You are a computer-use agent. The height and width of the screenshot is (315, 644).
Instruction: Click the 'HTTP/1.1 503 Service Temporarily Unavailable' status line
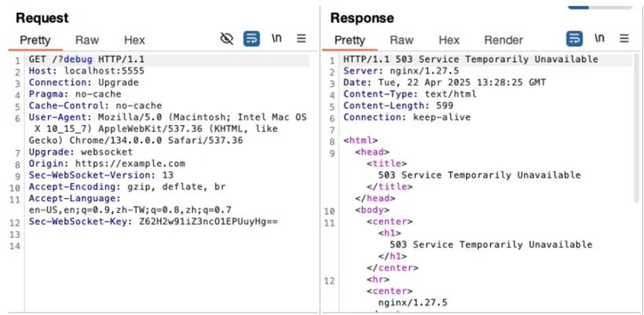click(470, 60)
